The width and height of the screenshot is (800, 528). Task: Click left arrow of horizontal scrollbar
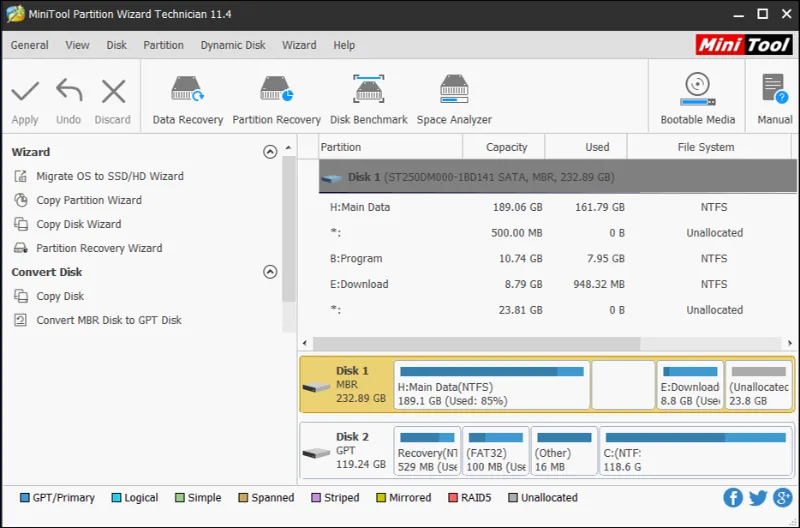point(305,343)
